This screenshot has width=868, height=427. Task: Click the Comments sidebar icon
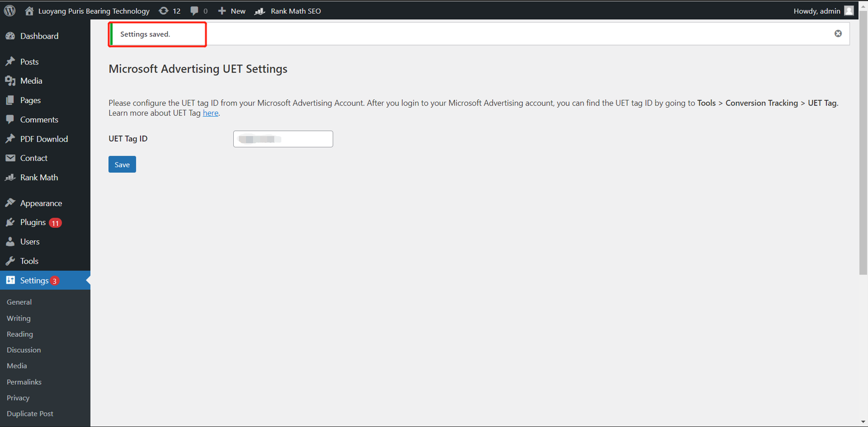(10, 120)
